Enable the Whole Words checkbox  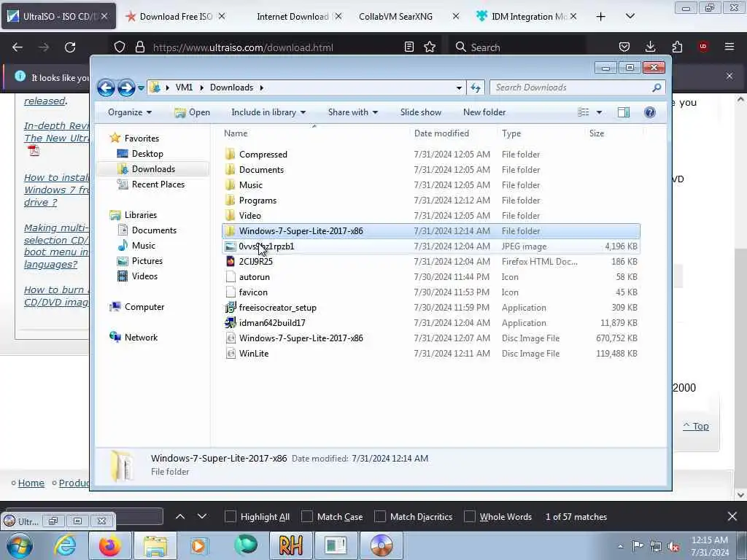click(x=470, y=517)
